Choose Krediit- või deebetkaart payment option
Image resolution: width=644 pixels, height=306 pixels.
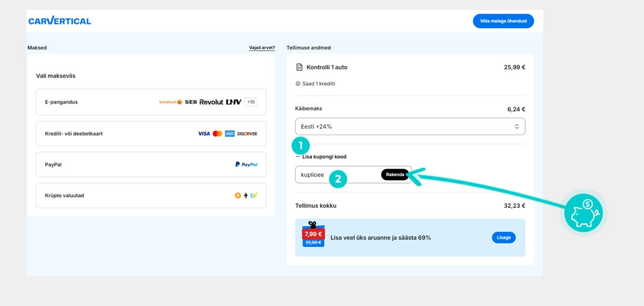coord(151,134)
